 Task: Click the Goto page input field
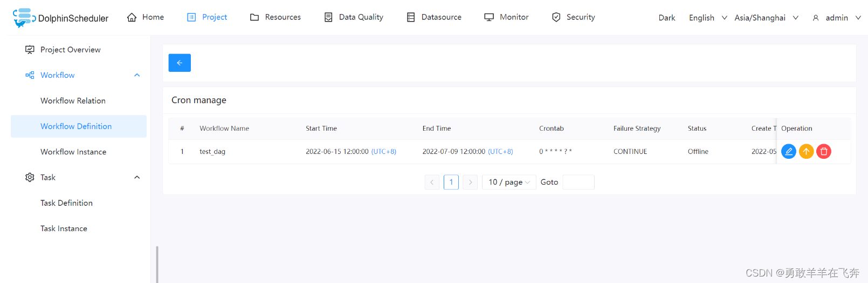578,183
